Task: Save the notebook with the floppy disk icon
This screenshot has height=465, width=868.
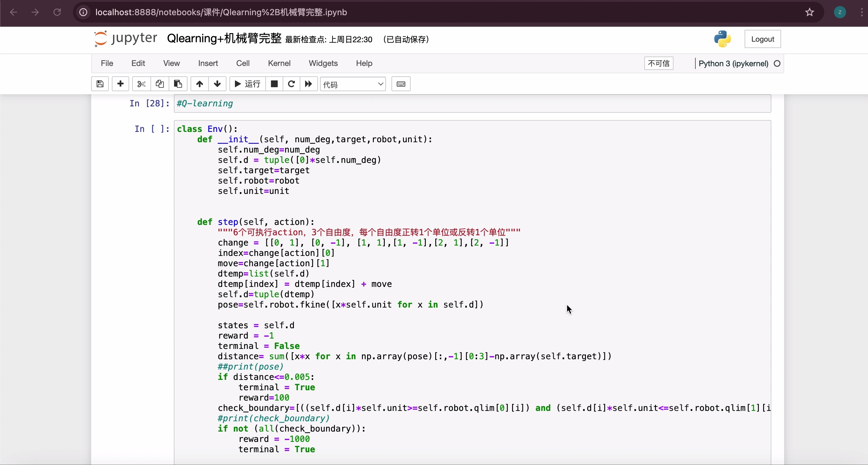Action: [100, 84]
